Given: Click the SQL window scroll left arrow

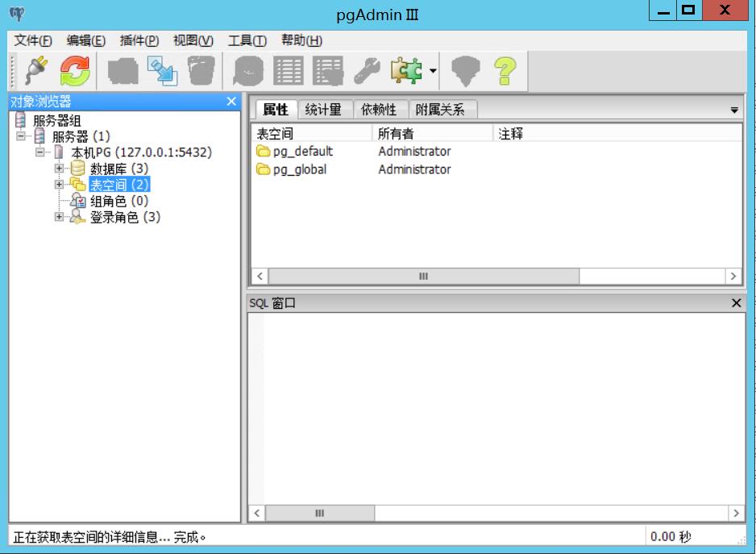Looking at the screenshot, I should coord(257,513).
